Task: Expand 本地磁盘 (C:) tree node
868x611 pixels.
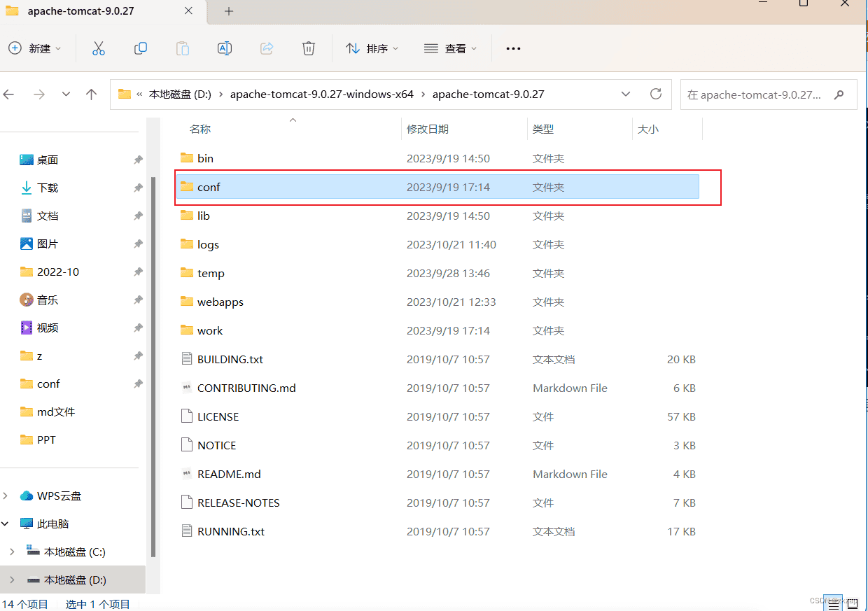Action: pyautogui.click(x=12, y=552)
